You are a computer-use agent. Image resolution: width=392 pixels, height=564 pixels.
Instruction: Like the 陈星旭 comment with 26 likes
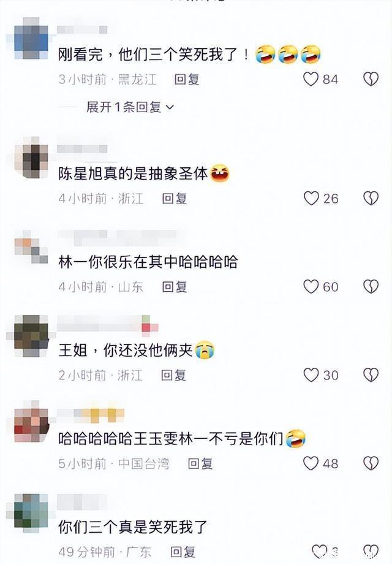point(311,198)
